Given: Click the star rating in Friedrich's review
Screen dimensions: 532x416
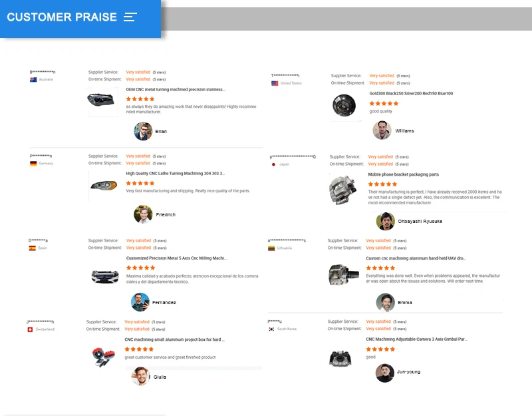Looking at the screenshot, I should (140, 183).
